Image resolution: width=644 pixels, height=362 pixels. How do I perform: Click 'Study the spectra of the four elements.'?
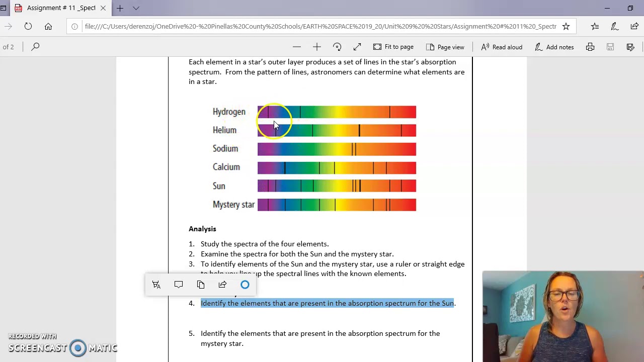[265, 244]
